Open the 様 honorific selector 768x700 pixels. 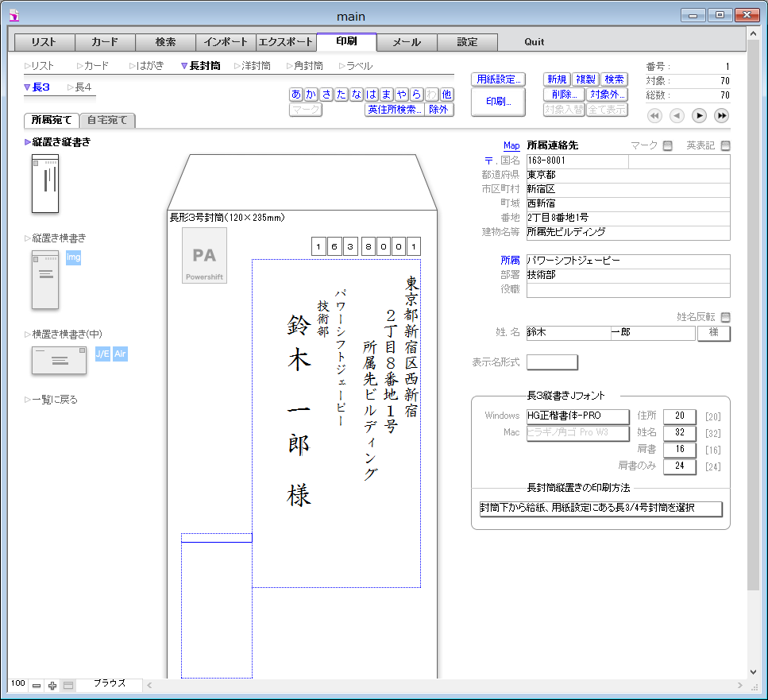(713, 333)
